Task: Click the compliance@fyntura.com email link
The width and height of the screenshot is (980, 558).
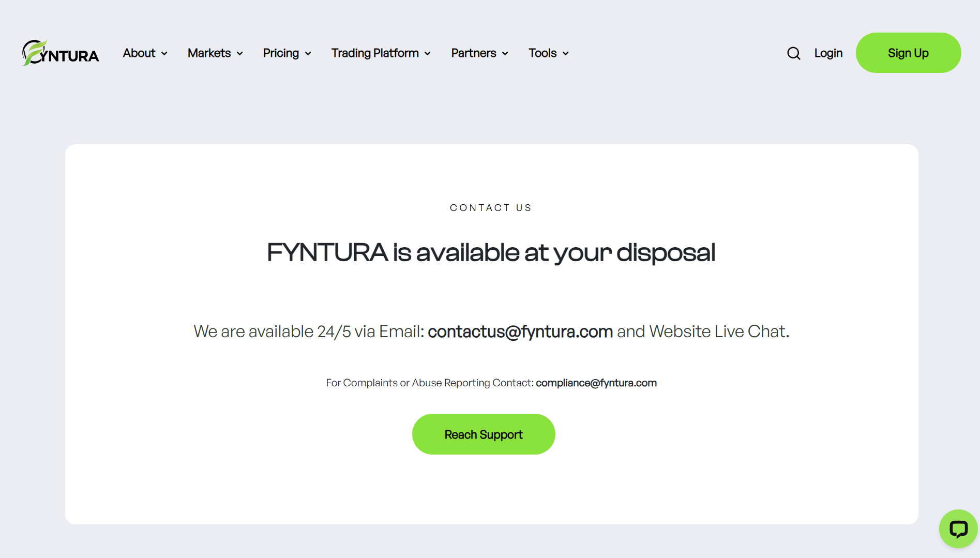Action: [596, 383]
